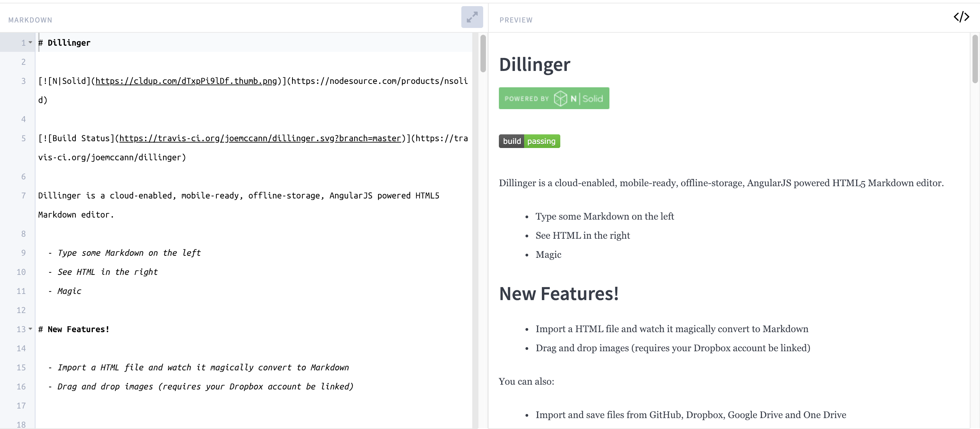Click the Powered by N|Solid badge
Image resolution: width=980 pixels, height=429 pixels.
553,99
